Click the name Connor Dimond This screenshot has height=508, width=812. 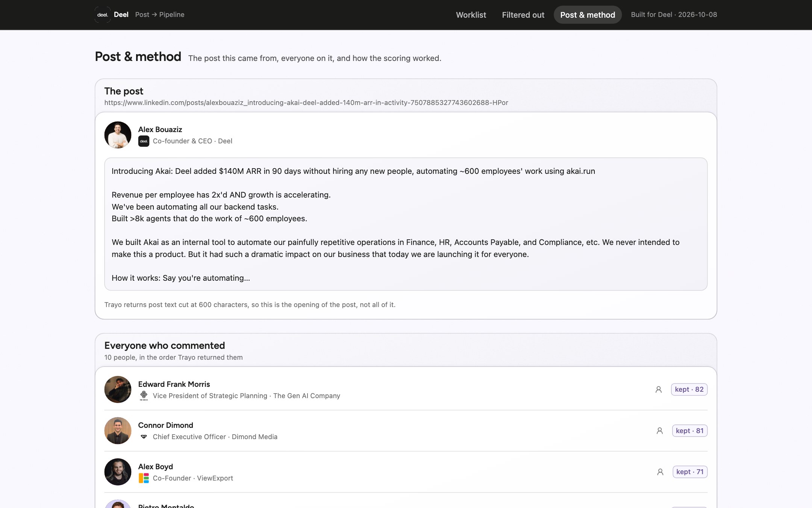click(165, 425)
